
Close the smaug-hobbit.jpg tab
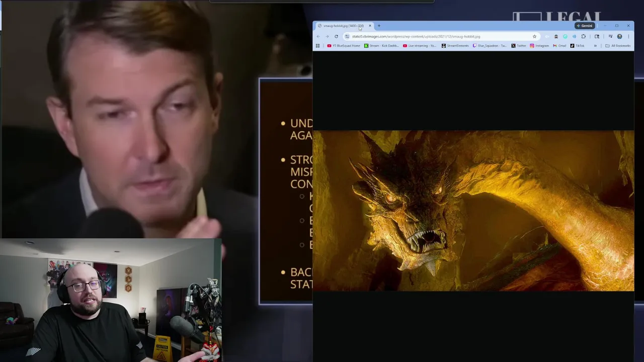pos(370,26)
